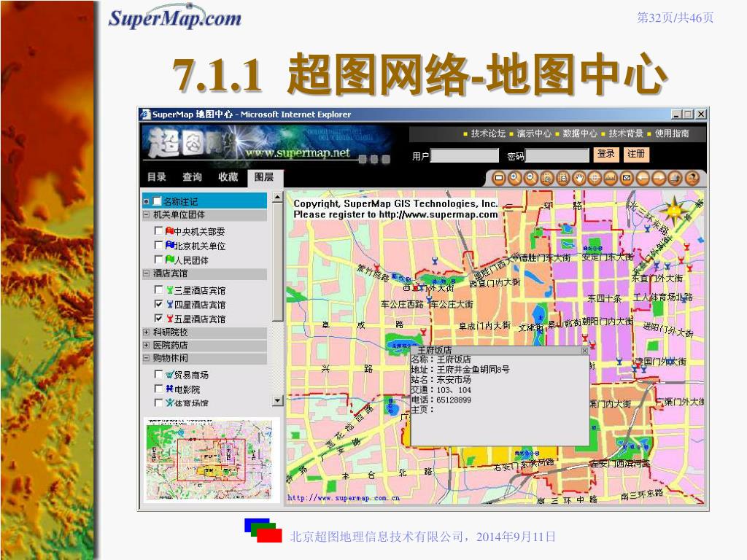The image size is (747, 560).
Task: Click the last toolbar icon after print
Action: tap(692, 179)
